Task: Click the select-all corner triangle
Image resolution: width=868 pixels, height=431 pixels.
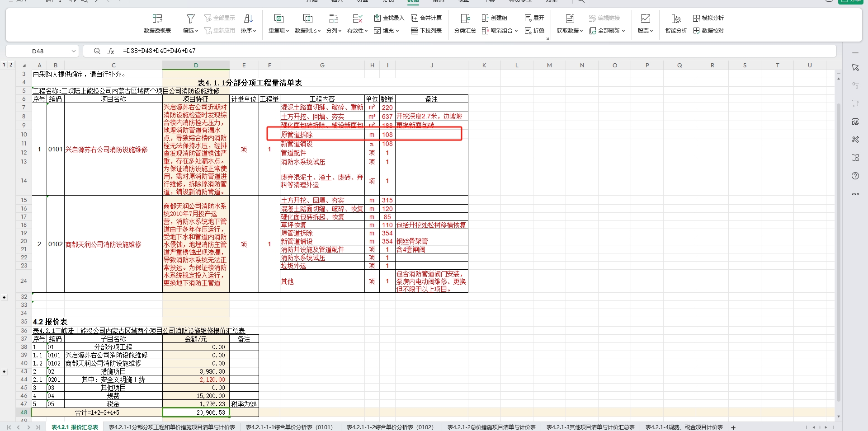Action: pos(24,65)
